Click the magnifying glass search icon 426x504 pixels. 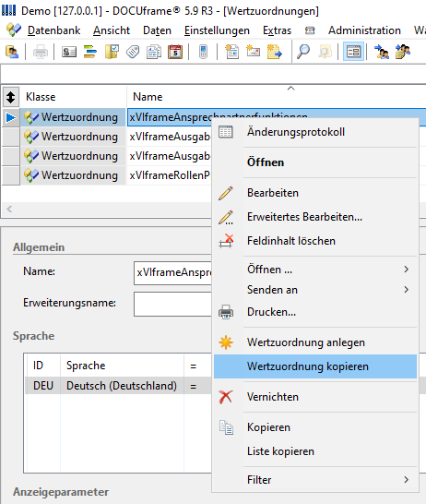(303, 52)
